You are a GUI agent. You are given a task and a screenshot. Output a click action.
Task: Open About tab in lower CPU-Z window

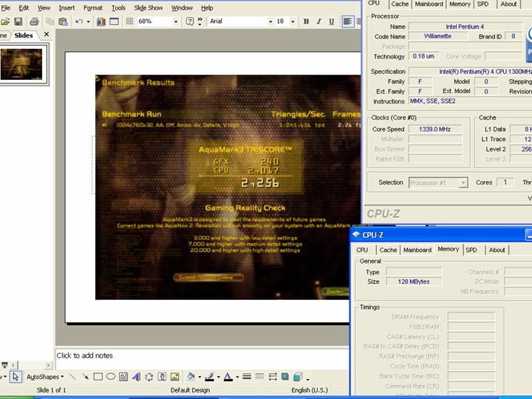[x=497, y=250]
